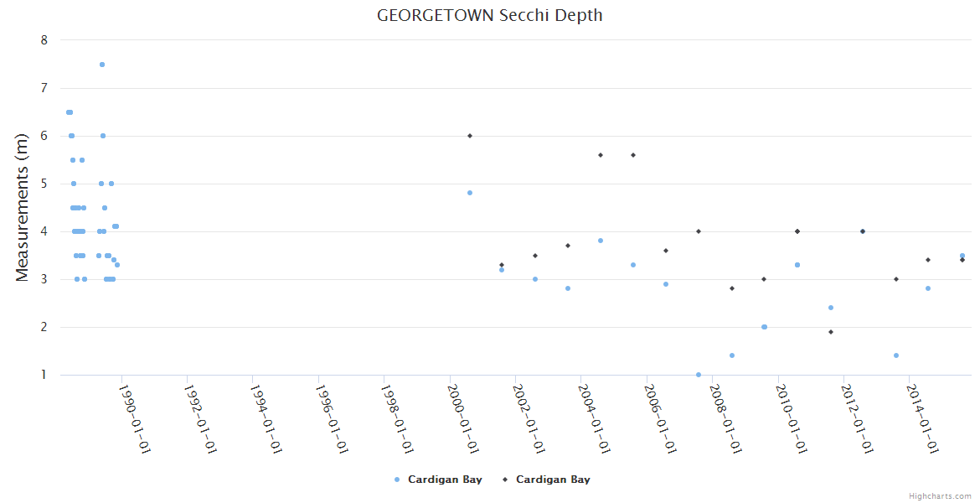The image size is (980, 503).
Task: Select the blue point at 2 m in 2009
Action: tap(764, 327)
